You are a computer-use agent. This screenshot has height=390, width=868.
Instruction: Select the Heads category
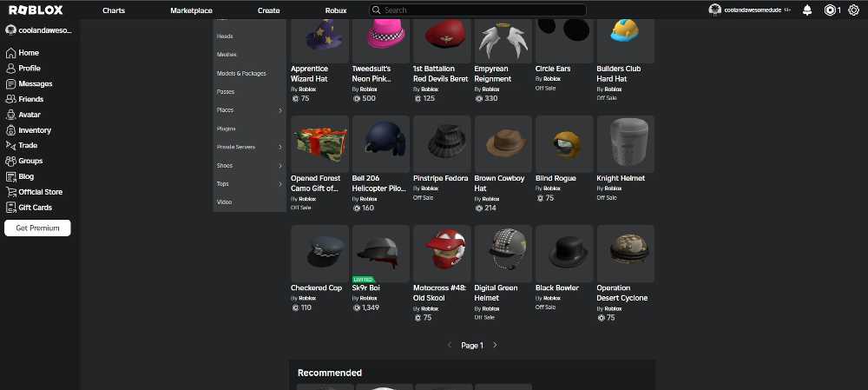(225, 36)
